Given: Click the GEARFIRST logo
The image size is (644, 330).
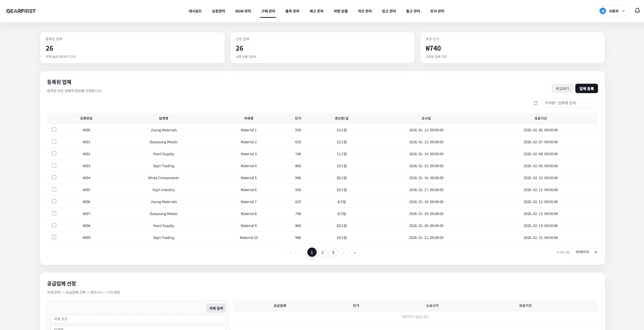Looking at the screenshot, I should pos(21,11).
